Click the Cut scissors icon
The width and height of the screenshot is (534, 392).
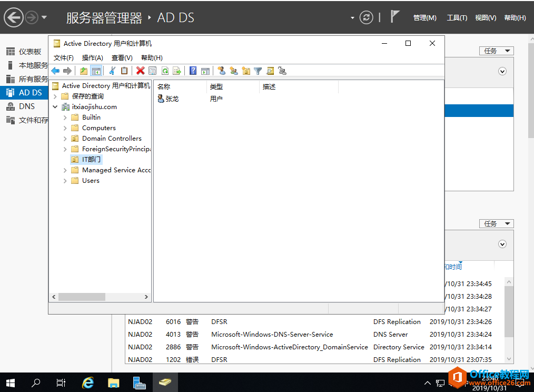112,71
